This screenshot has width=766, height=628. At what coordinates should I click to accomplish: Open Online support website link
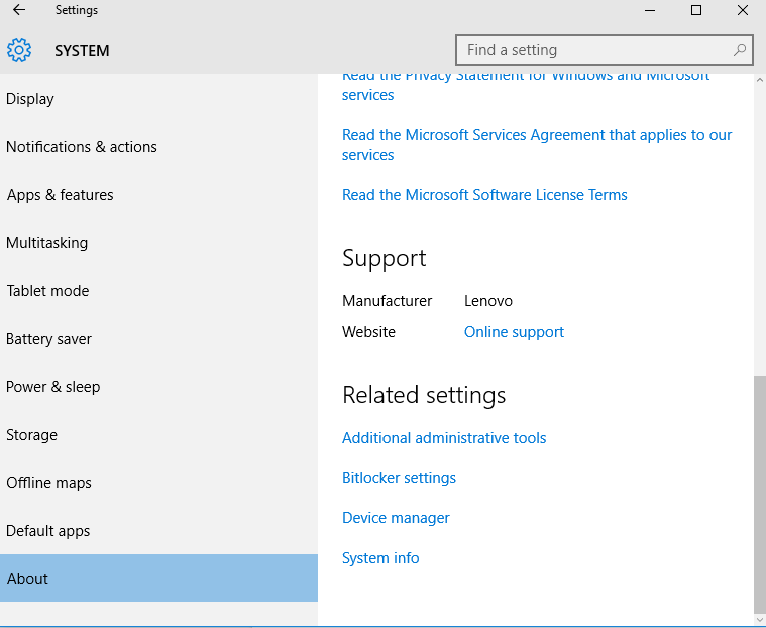514,332
